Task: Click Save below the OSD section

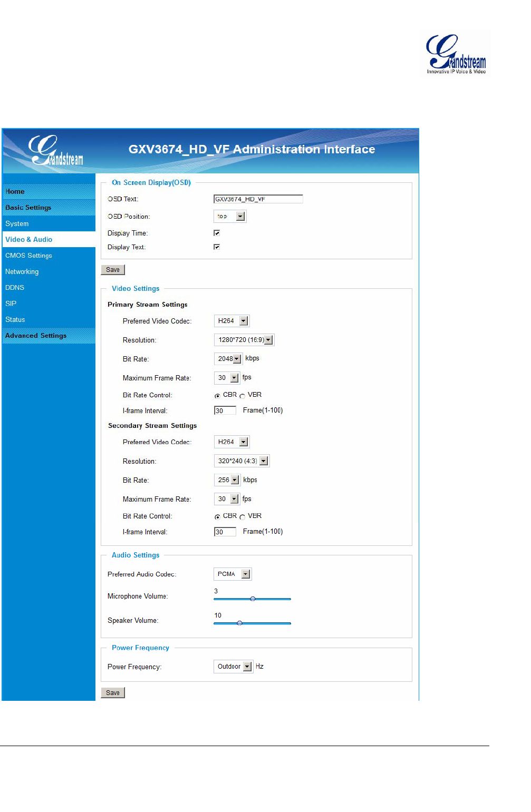Action: tap(113, 270)
